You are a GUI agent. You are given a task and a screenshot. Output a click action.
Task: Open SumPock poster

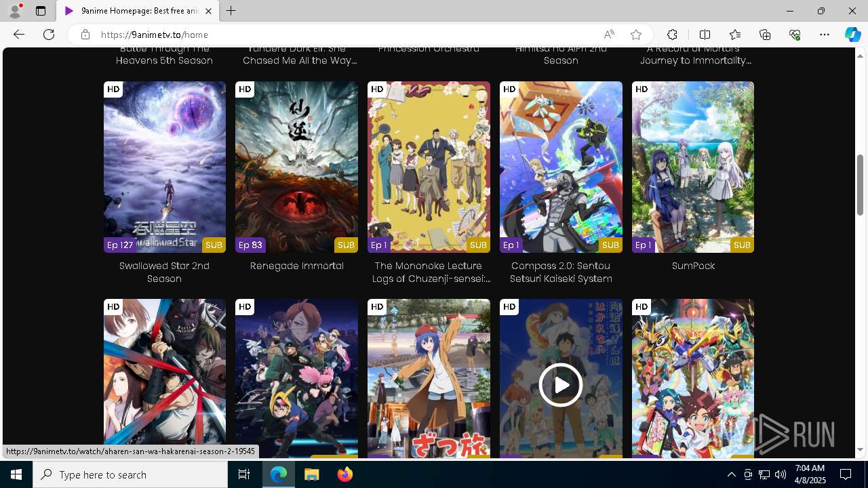693,167
